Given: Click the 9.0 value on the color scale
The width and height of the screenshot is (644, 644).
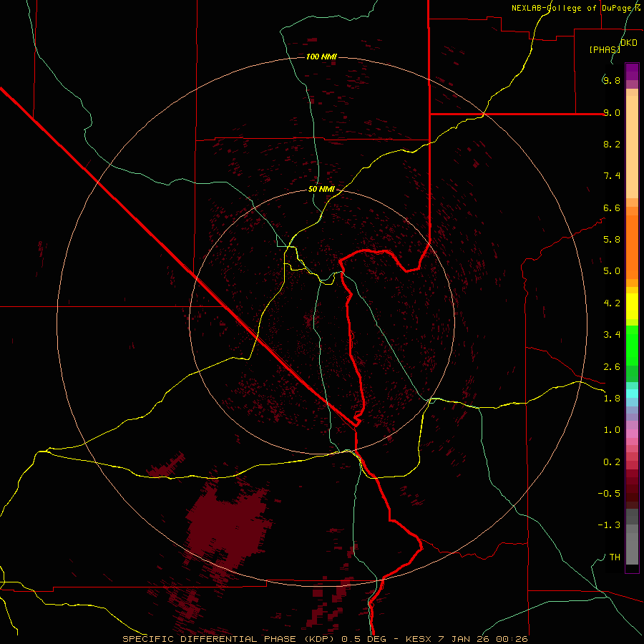Looking at the screenshot, I should coord(612,112).
